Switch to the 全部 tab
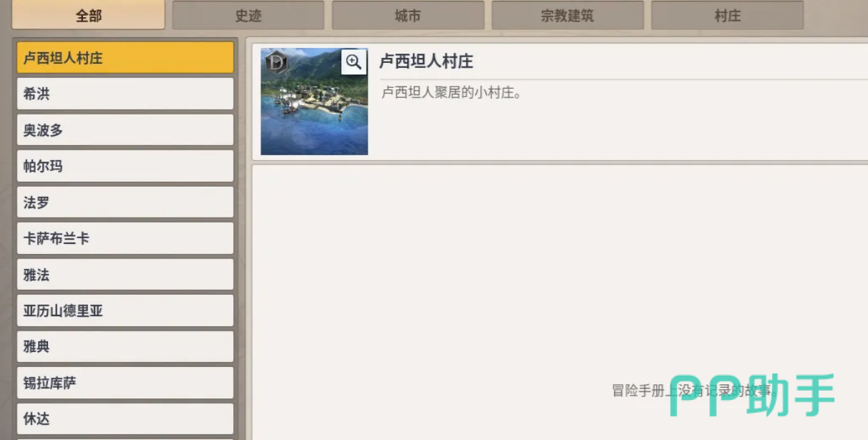 tap(89, 15)
